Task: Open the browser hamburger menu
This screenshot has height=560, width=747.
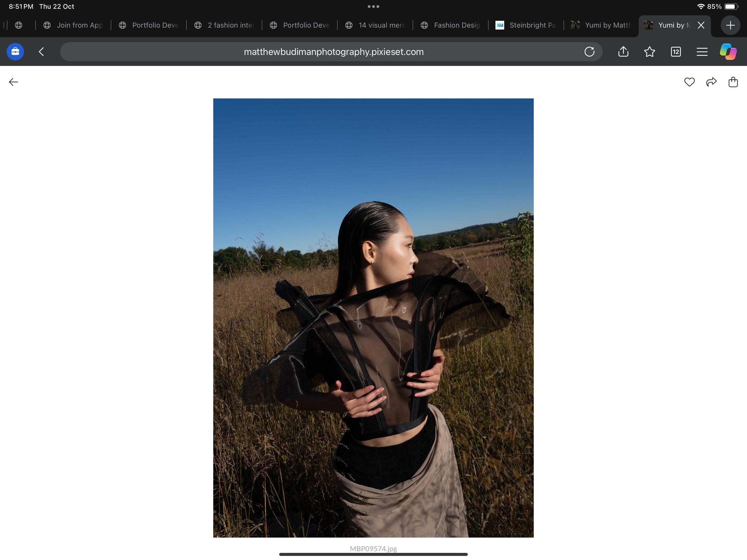Action: (702, 52)
